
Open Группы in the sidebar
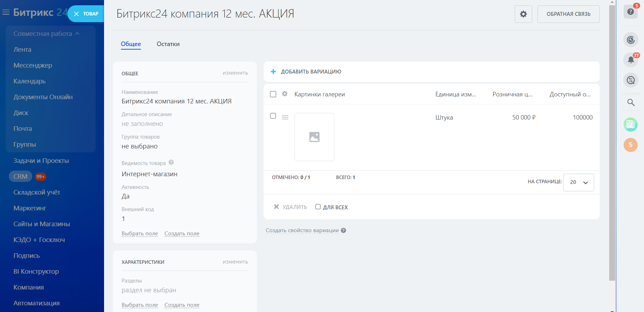click(25, 145)
